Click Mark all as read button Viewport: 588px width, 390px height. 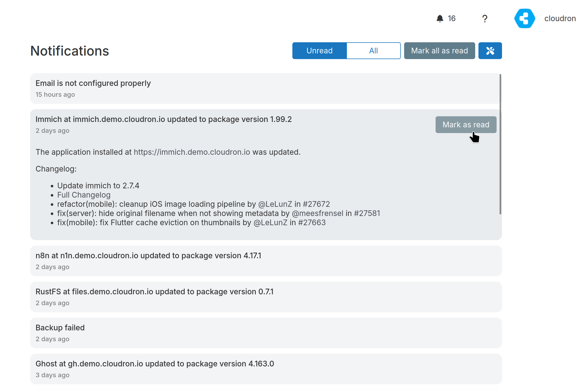[x=439, y=51]
